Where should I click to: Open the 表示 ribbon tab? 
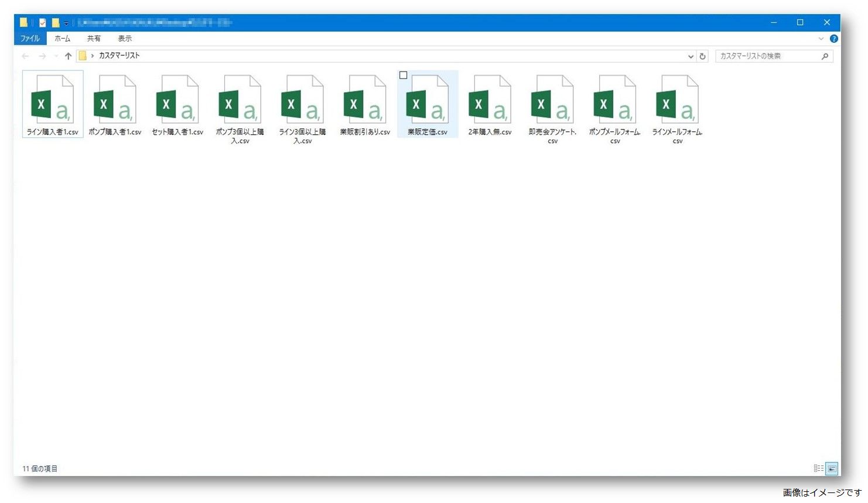pyautogui.click(x=125, y=39)
